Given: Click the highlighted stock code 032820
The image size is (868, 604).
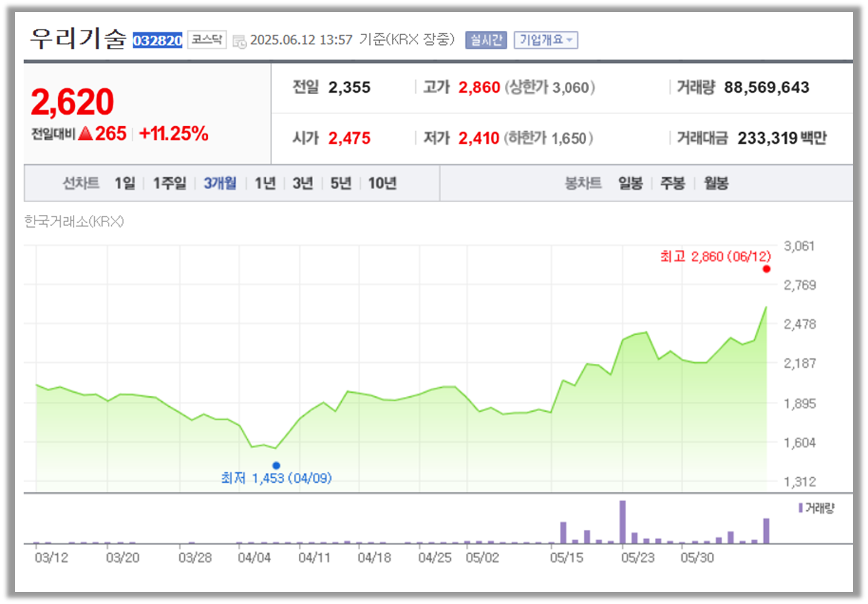Looking at the screenshot, I should tap(158, 41).
